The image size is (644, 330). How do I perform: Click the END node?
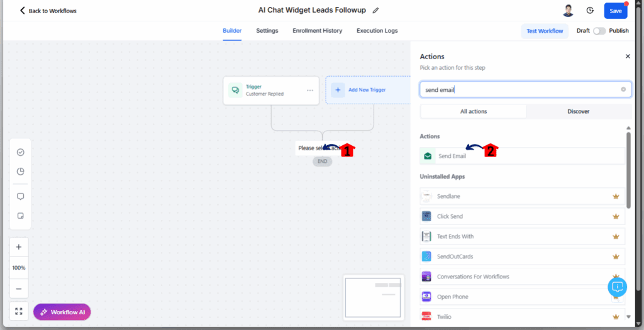coord(323,162)
